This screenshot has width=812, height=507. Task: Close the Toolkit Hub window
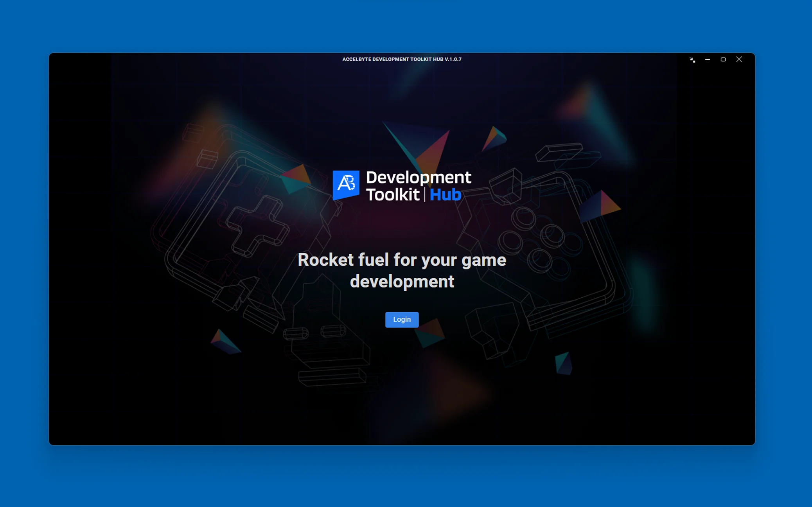pyautogui.click(x=739, y=59)
